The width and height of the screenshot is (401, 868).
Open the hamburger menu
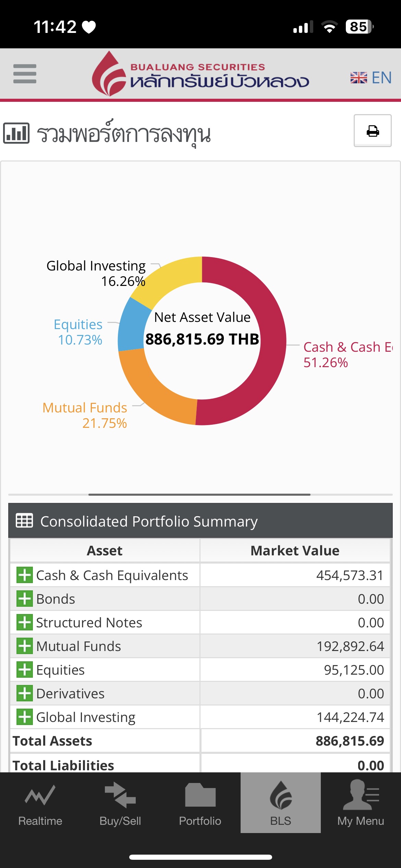[25, 74]
